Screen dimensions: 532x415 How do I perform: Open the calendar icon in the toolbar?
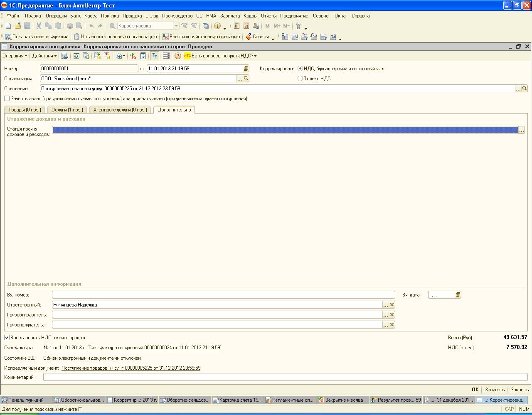coord(246,26)
